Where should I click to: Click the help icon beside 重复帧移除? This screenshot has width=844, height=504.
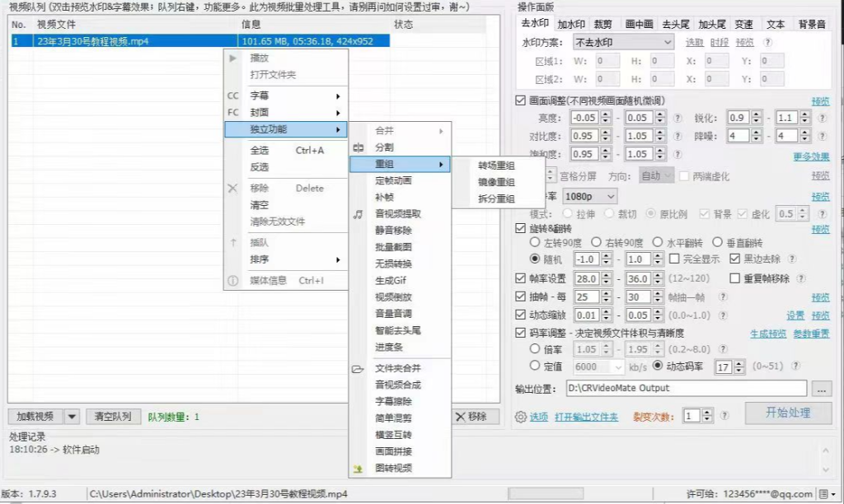tap(801, 278)
